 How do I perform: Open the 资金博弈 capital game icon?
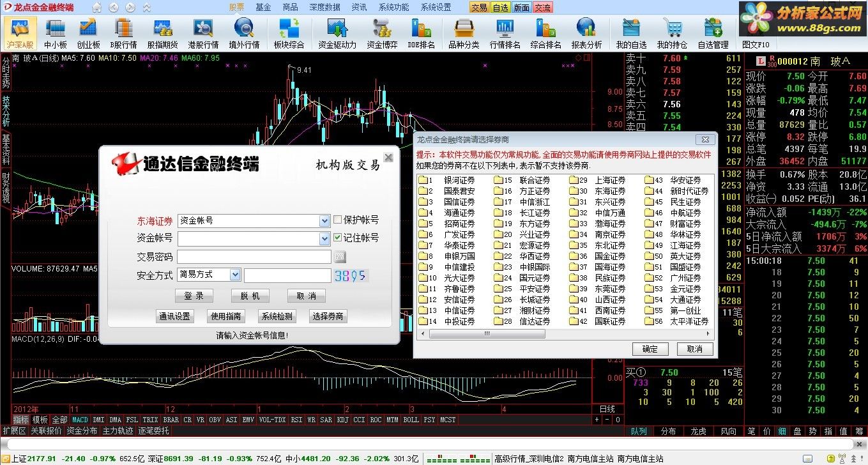382,34
